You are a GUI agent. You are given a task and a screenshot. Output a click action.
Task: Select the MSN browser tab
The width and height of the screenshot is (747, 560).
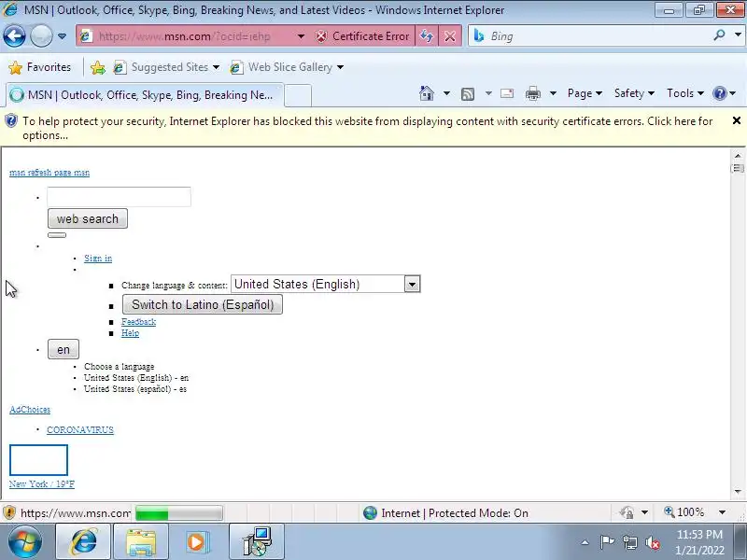145,95
